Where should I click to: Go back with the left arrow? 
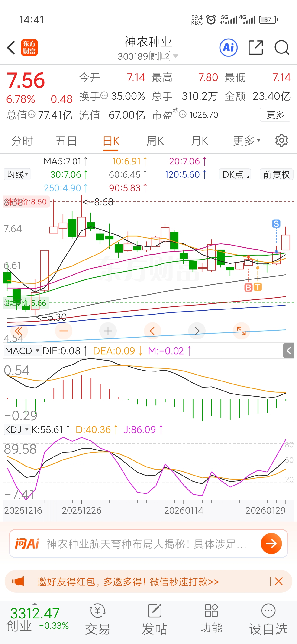coord(11,47)
